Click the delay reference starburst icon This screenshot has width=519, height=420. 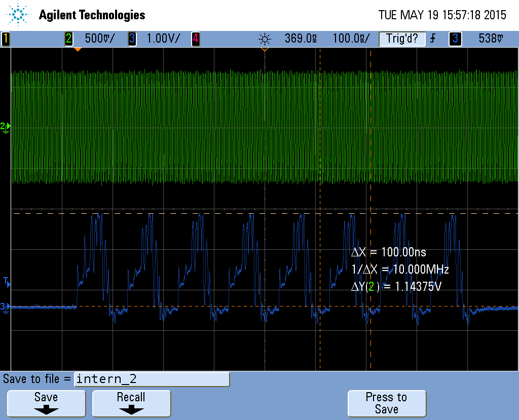point(265,39)
